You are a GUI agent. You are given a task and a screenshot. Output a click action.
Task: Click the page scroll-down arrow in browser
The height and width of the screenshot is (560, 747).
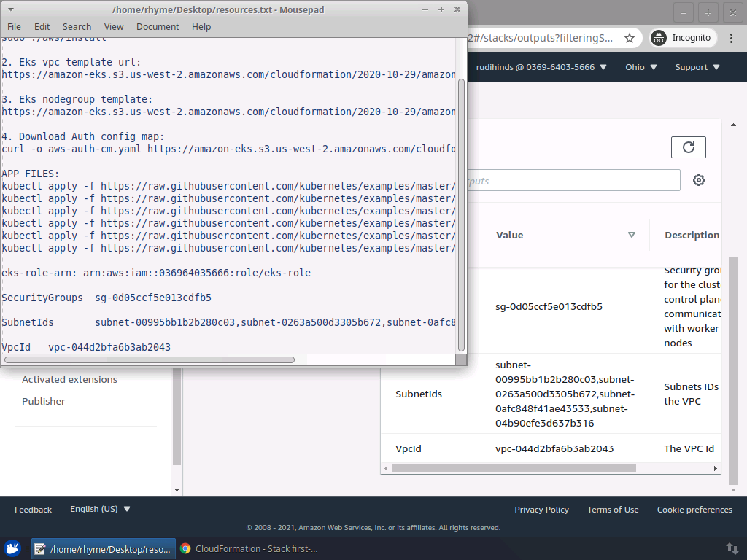coord(733,489)
